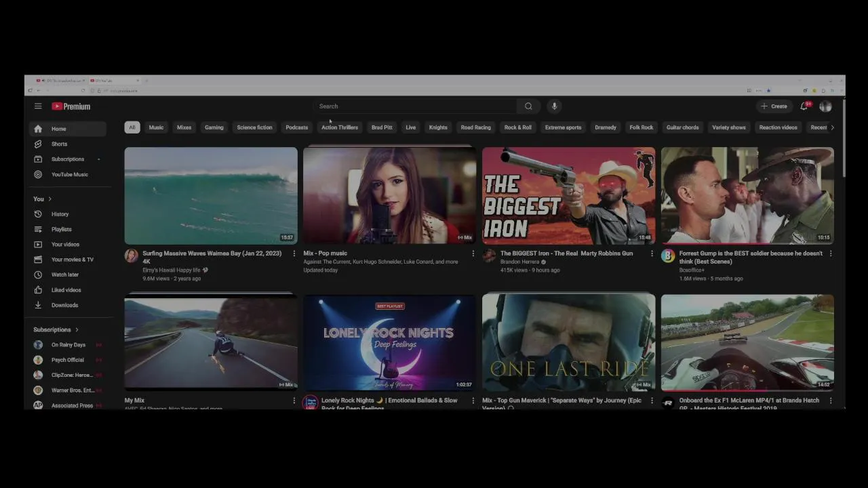Select the Folk Rock chip
The width and height of the screenshot is (868, 488).
[x=642, y=127]
